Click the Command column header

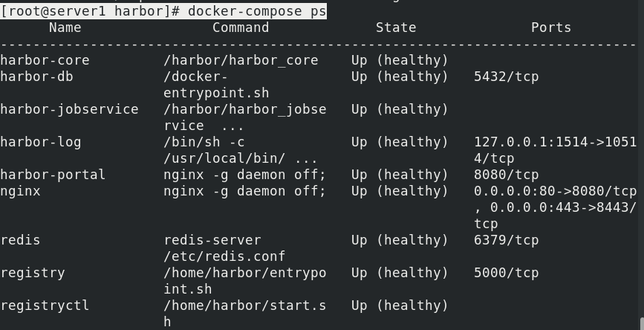click(241, 27)
